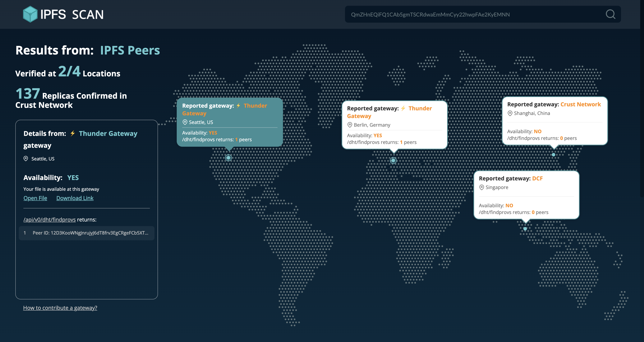Click lightning bolt icon in Seattle card
644x342 pixels.
click(238, 106)
